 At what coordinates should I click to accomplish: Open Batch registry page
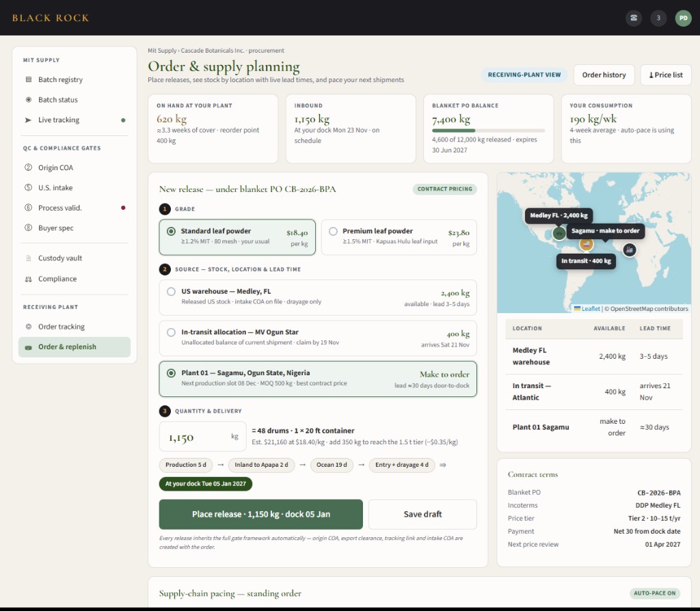(x=74, y=79)
